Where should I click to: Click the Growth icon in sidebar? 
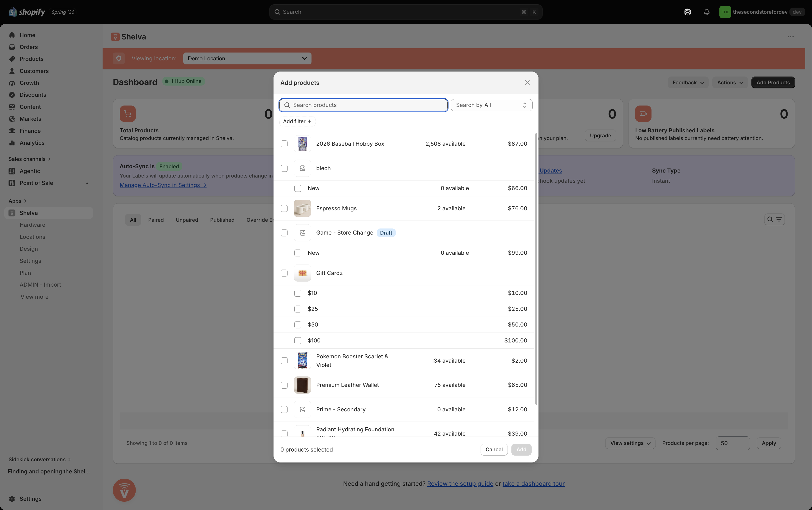point(12,83)
